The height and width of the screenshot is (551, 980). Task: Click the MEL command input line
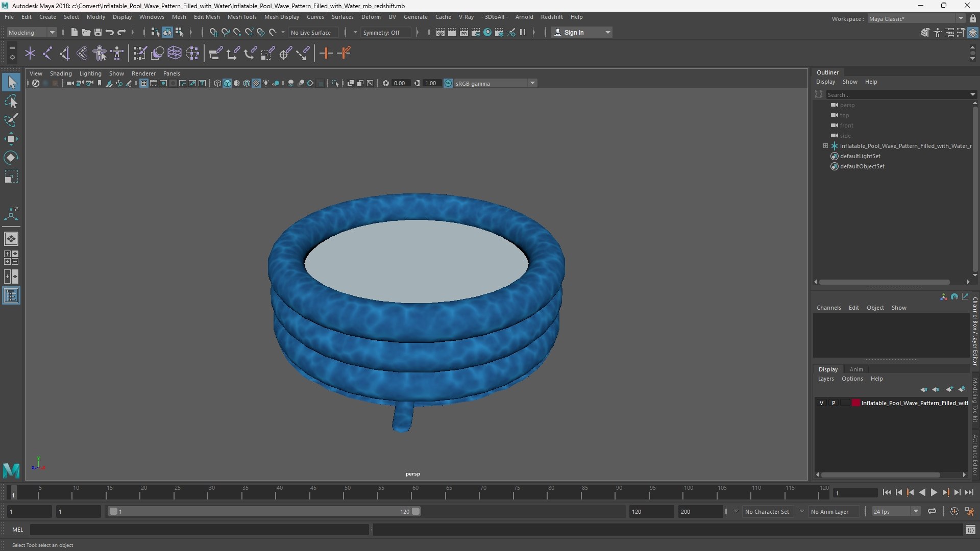coord(199,530)
